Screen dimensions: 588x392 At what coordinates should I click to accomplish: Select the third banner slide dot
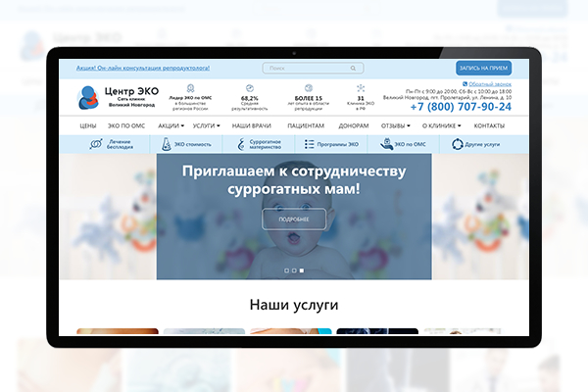(x=302, y=270)
